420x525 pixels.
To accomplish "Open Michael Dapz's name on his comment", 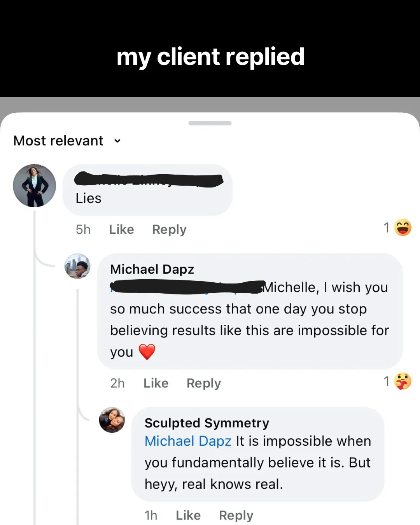I will [152, 269].
